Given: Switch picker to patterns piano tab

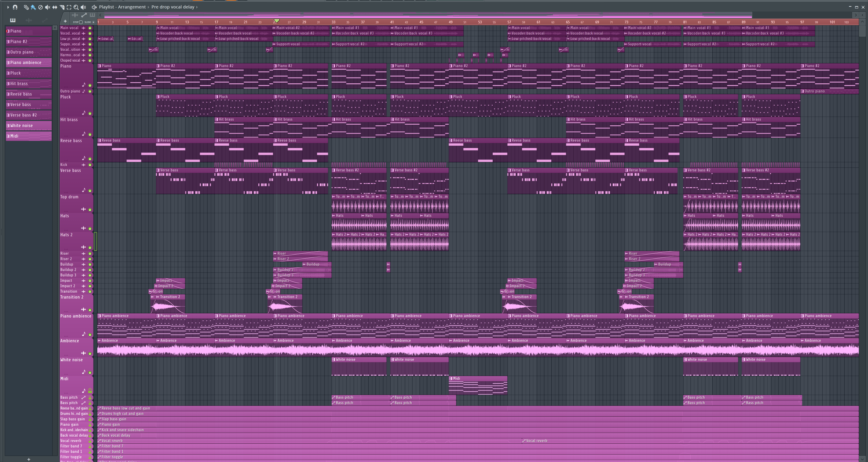Looking at the screenshot, I should pos(13,20).
